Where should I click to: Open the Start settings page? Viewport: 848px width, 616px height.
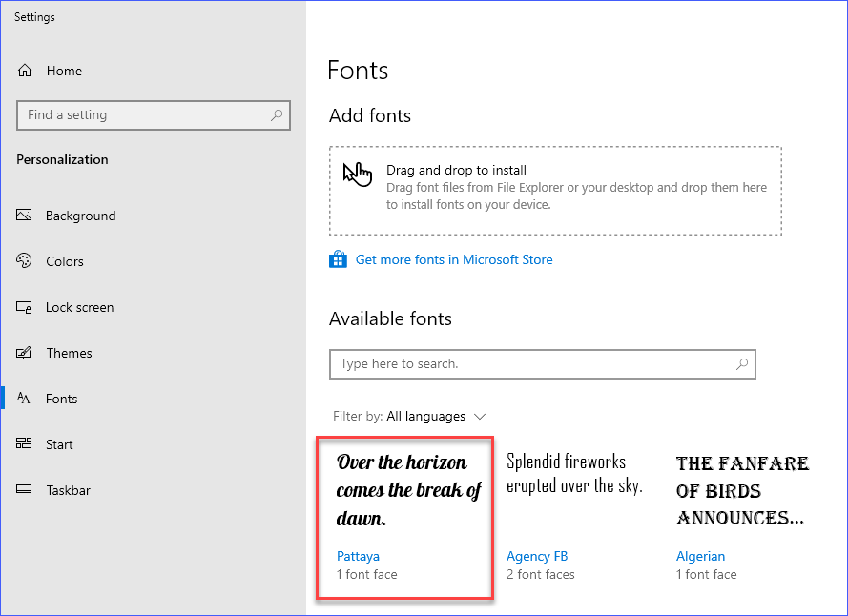point(59,444)
